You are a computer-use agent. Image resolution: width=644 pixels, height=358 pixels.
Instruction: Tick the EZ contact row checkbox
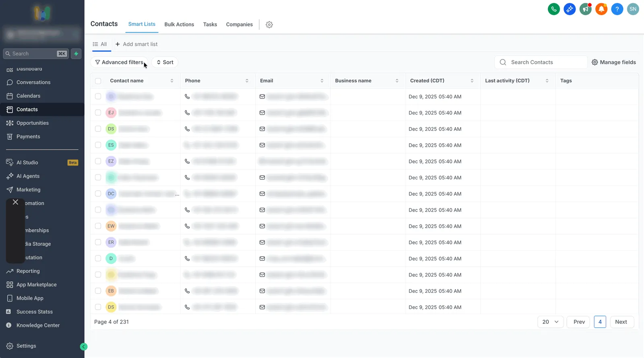point(98,161)
